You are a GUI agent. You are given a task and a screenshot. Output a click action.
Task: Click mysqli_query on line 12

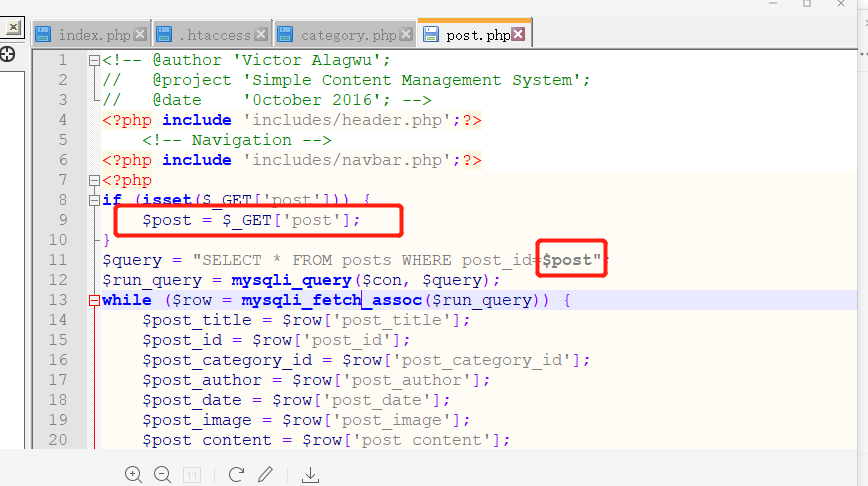pyautogui.click(x=291, y=280)
